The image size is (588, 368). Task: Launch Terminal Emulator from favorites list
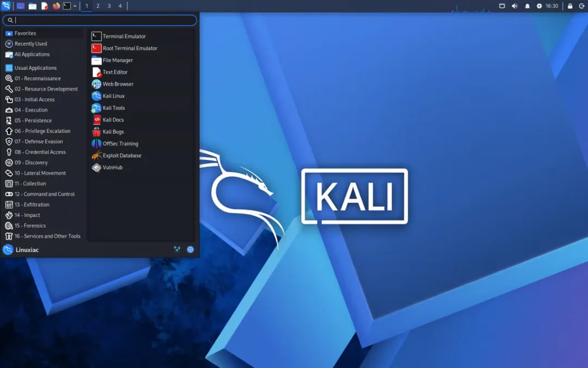point(142,37)
